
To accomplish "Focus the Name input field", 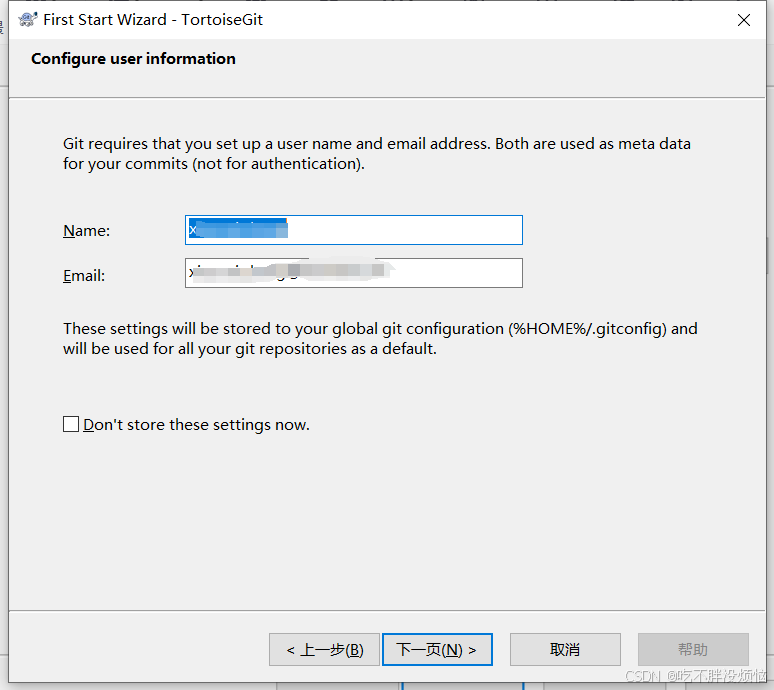I will [x=353, y=230].
